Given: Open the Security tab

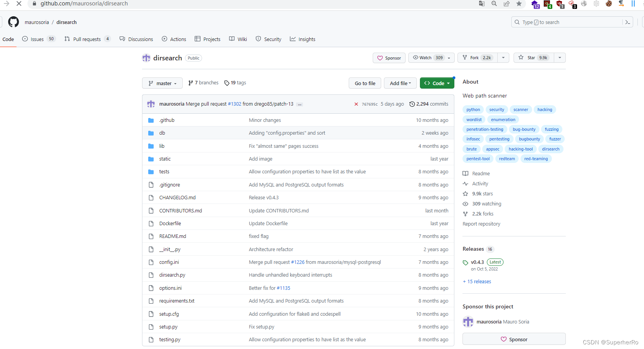Looking at the screenshot, I should [268, 39].
